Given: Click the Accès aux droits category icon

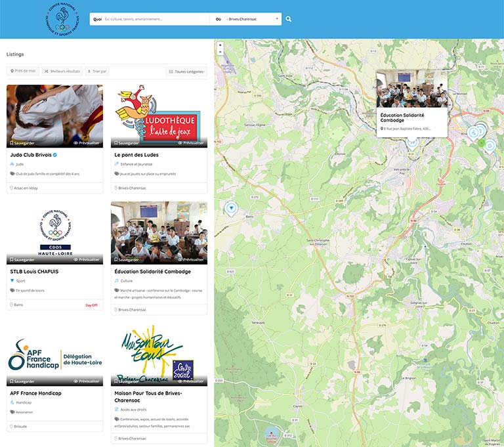Looking at the screenshot, I should (116, 410).
